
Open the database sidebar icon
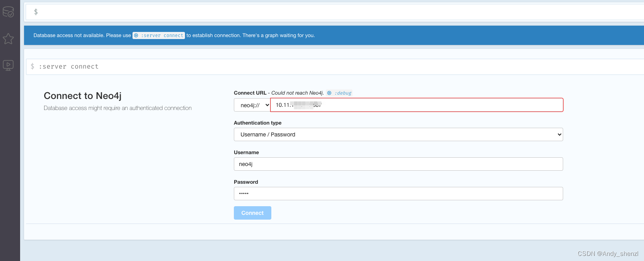click(x=8, y=12)
